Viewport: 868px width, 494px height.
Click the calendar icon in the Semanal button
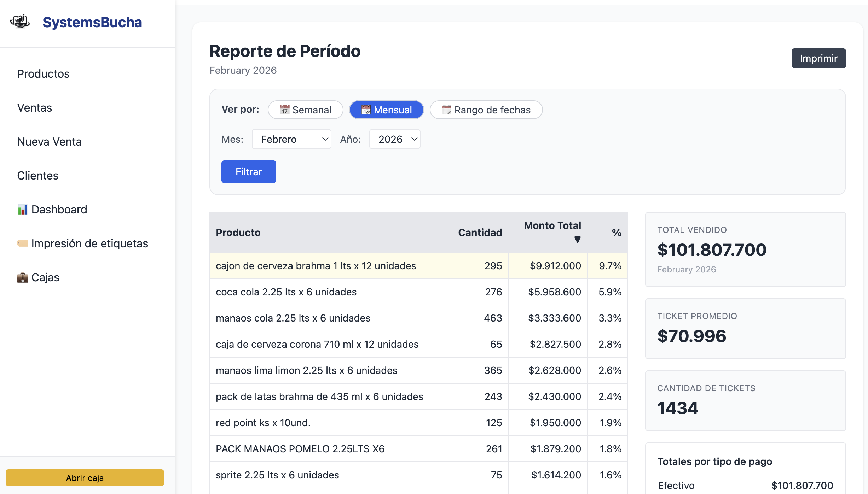tap(284, 110)
